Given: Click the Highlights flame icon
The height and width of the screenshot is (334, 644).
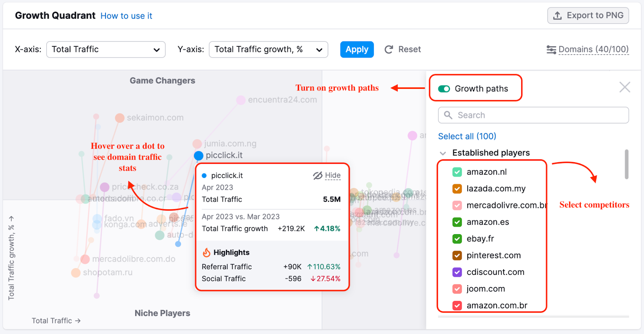Looking at the screenshot, I should point(206,253).
